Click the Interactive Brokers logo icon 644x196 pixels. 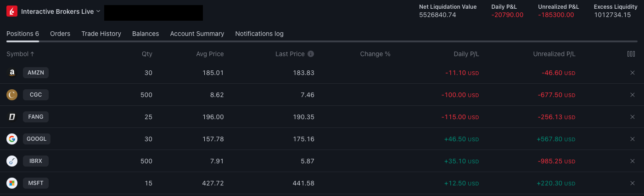click(12, 12)
